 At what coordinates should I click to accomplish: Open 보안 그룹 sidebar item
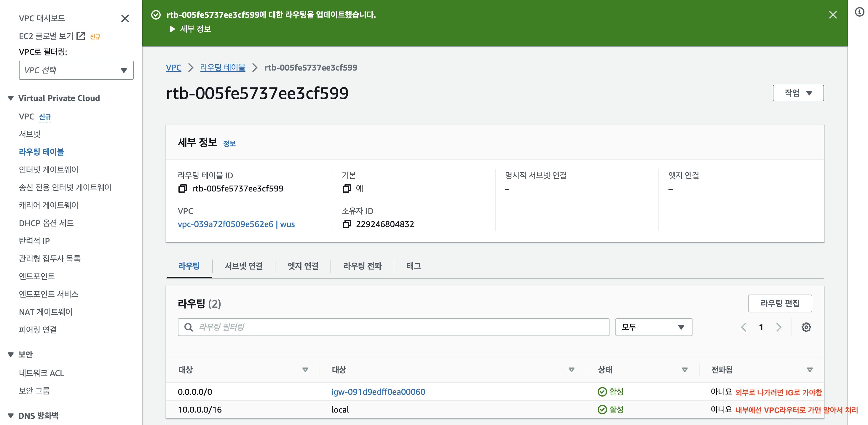(x=34, y=391)
